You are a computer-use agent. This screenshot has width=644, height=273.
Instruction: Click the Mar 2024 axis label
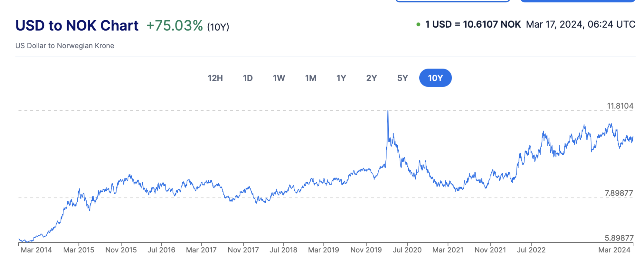(614, 250)
